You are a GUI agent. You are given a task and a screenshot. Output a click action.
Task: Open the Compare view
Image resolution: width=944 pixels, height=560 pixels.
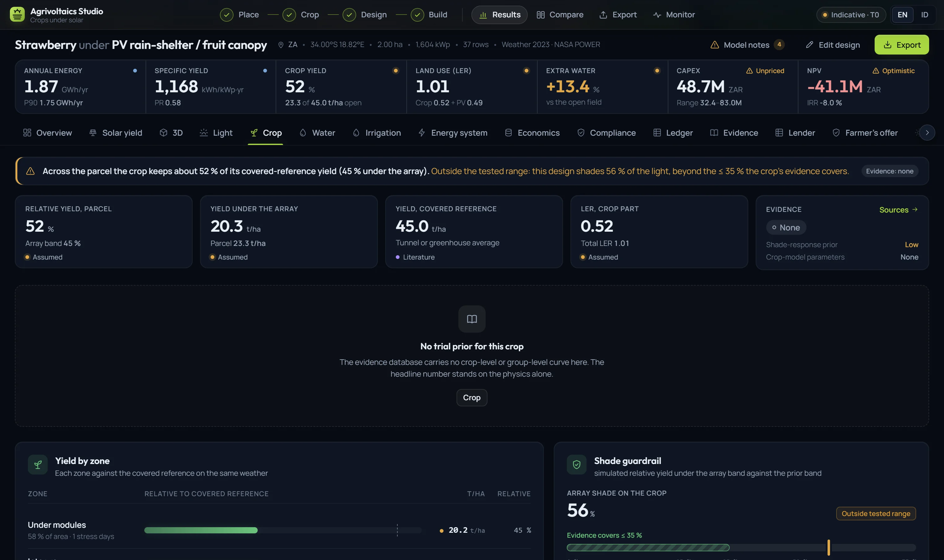tap(560, 15)
